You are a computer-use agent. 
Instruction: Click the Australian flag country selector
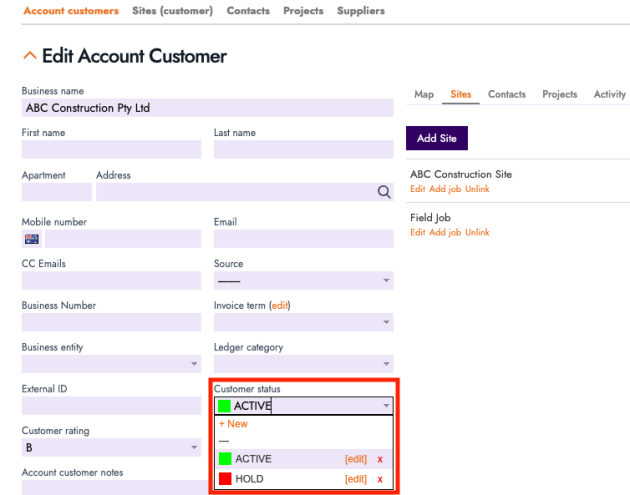(x=32, y=239)
